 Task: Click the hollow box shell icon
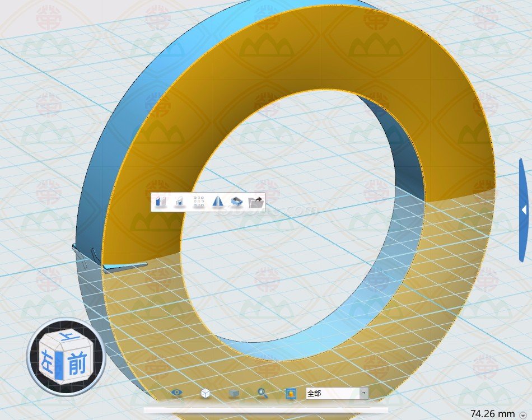pyautogui.click(x=236, y=202)
